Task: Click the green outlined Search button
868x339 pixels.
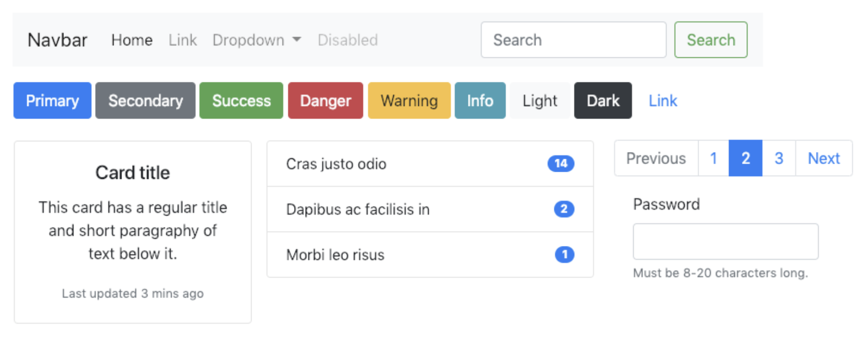Action: click(x=711, y=40)
